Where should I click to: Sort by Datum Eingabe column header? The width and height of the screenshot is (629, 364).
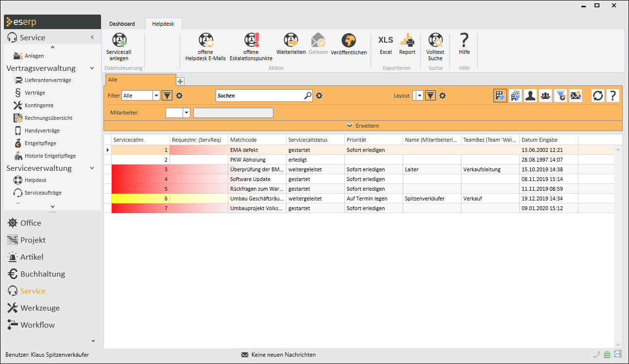[549, 140]
